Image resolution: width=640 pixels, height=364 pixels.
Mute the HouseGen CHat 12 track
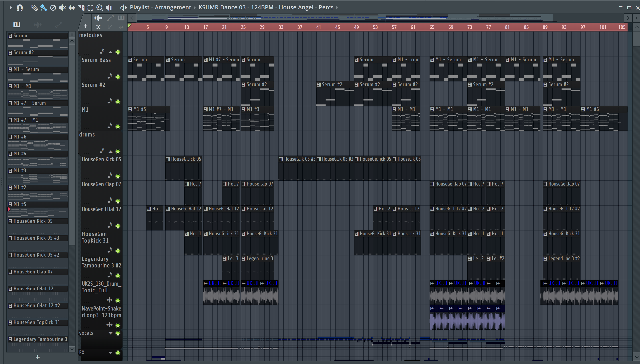coord(118,226)
